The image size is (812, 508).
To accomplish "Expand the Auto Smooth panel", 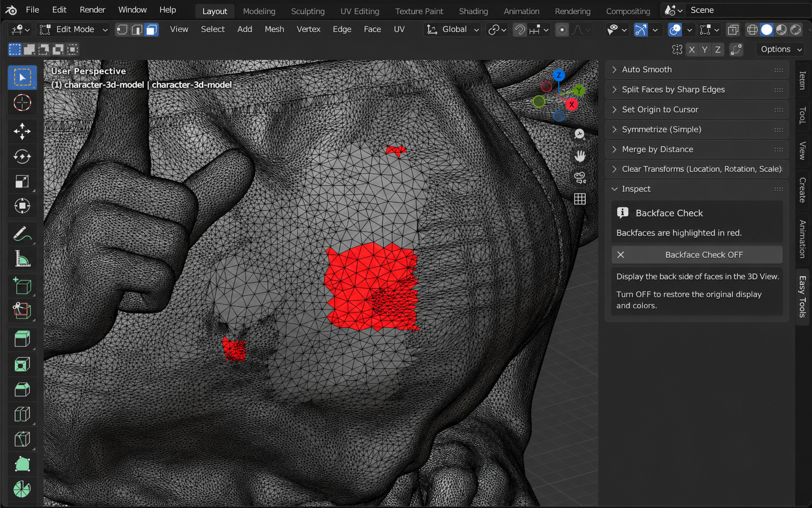I will click(697, 70).
